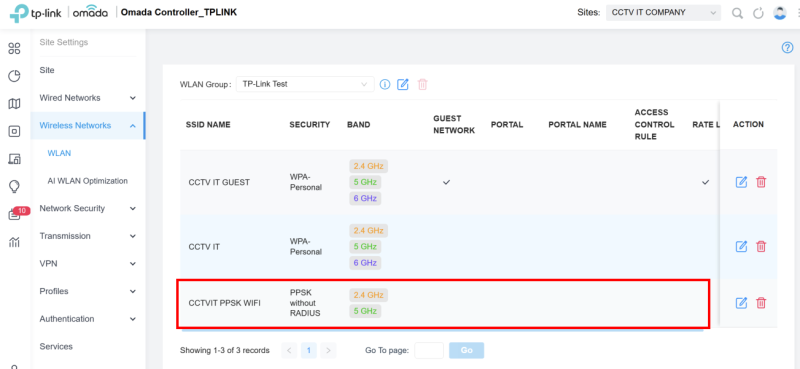
Task: Delete the CCTV IT GUEST SSID
Action: (x=761, y=182)
